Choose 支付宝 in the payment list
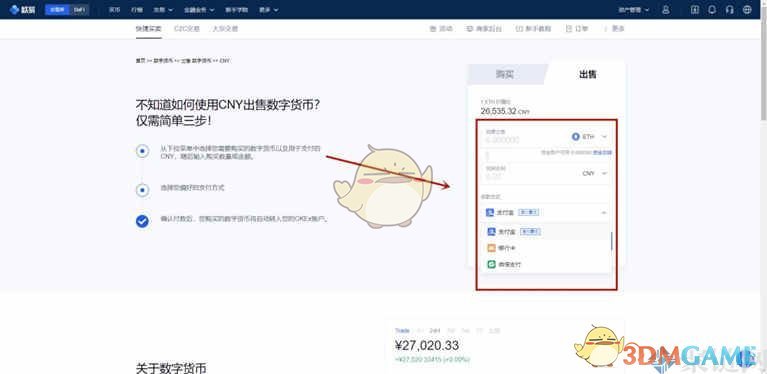The width and height of the screenshot is (767, 374). (x=545, y=232)
